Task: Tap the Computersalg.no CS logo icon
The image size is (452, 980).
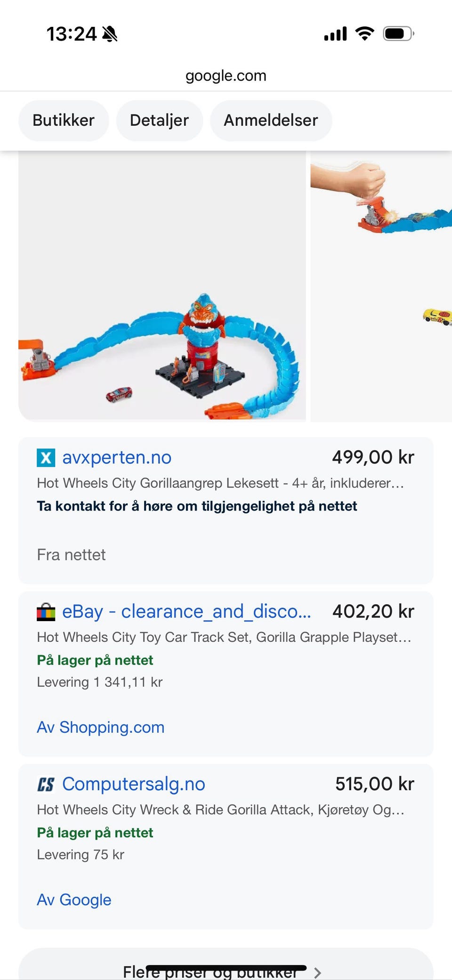Action: (46, 784)
